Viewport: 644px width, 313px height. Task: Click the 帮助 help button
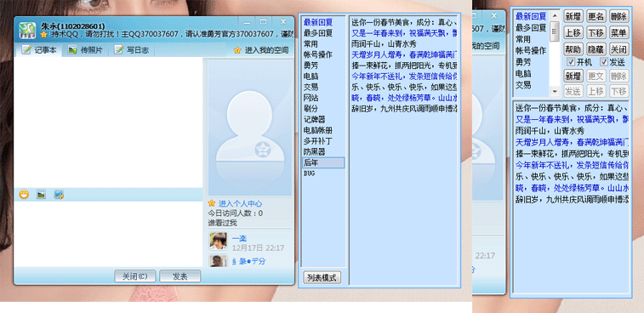(573, 49)
